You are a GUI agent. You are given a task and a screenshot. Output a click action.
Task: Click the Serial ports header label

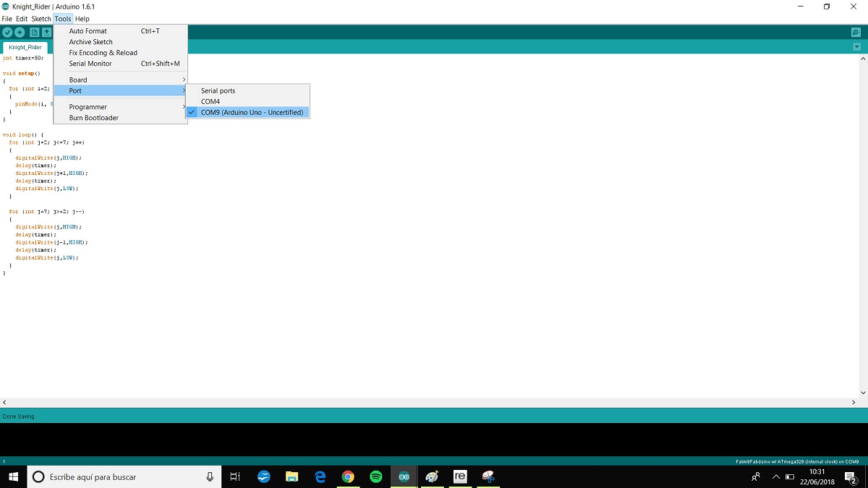[218, 91]
